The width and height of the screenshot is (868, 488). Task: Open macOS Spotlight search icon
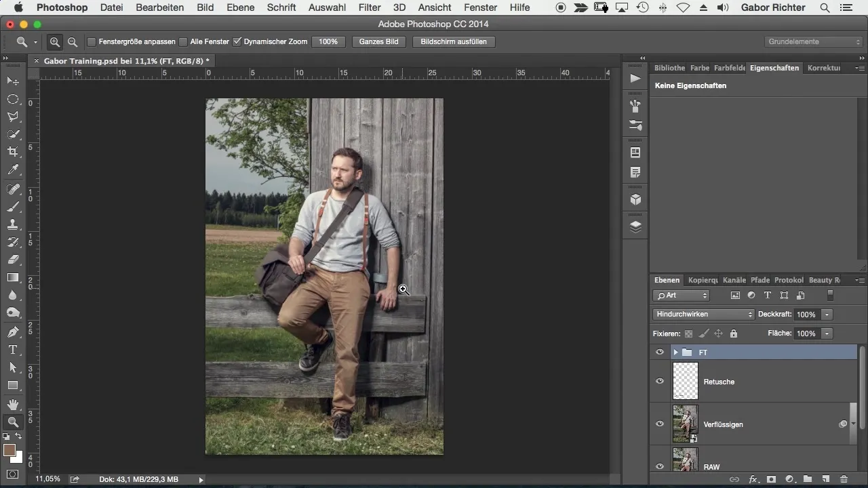(825, 7)
